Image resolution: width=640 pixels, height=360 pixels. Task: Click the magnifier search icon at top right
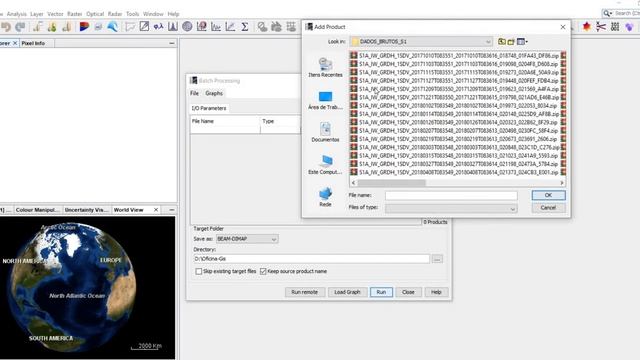pos(607,13)
